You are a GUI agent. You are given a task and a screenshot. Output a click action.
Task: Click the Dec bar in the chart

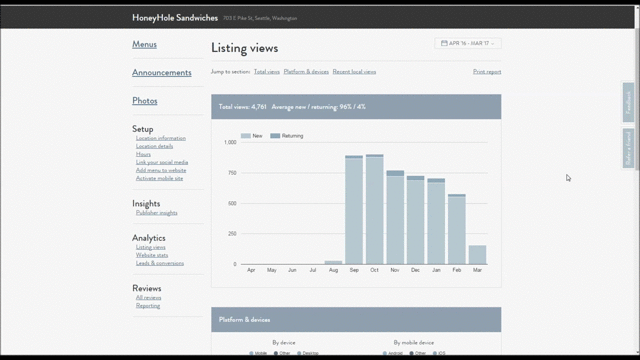click(x=416, y=220)
